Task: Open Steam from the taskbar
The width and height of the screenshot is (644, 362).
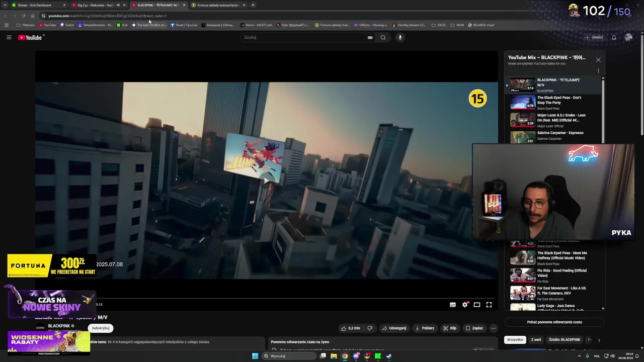Action: (x=389, y=356)
